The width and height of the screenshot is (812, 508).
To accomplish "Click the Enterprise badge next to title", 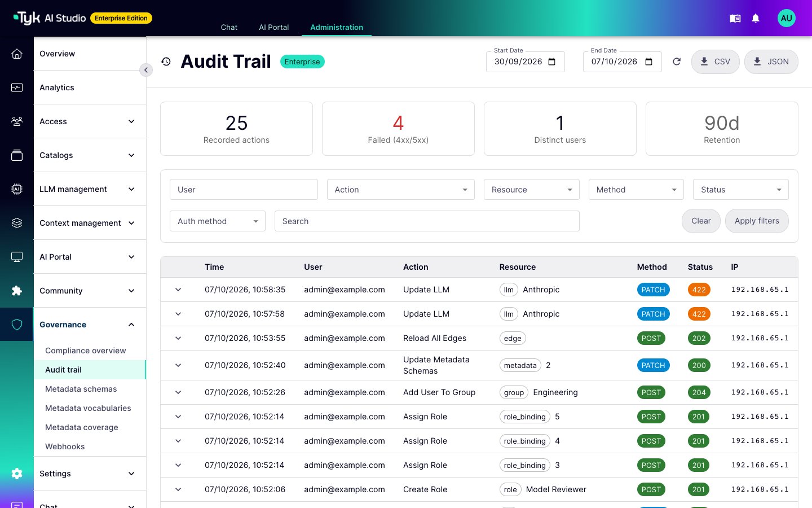I will [x=302, y=62].
